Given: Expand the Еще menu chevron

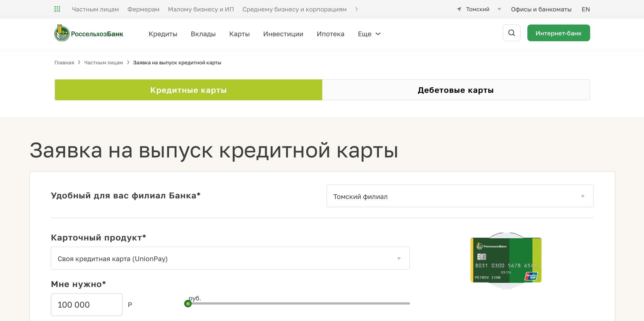Looking at the screenshot, I should [x=378, y=34].
